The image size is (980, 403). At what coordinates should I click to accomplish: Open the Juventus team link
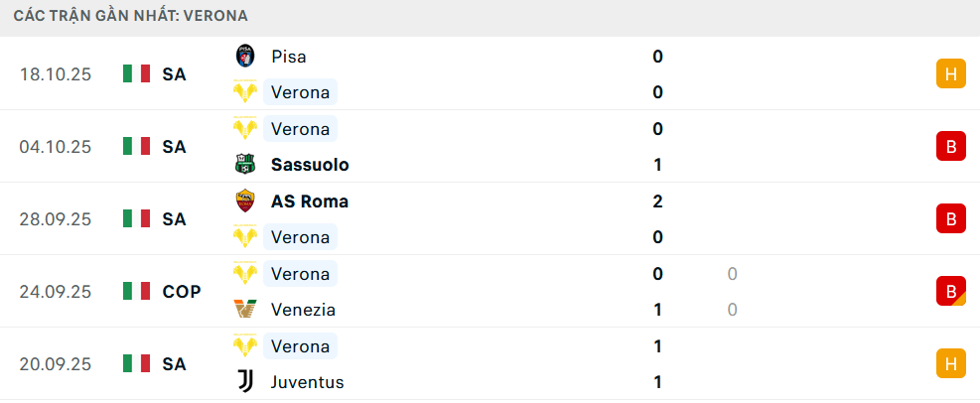[307, 382]
